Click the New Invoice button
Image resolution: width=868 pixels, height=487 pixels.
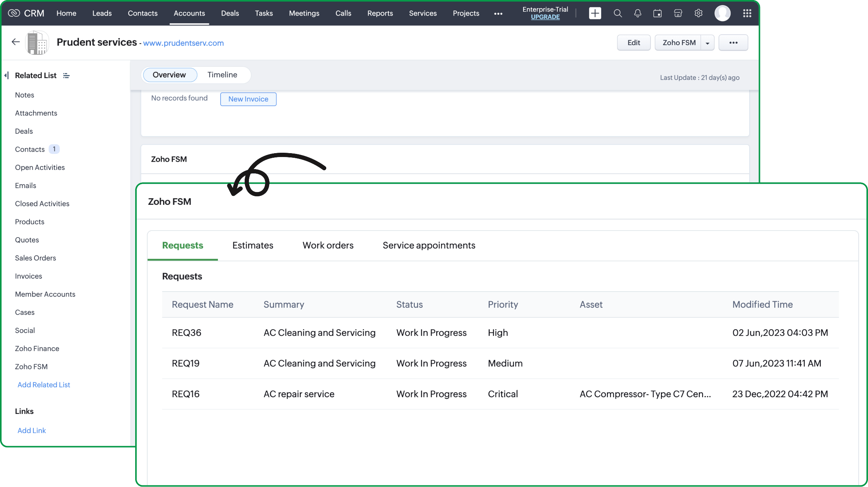[x=248, y=99]
